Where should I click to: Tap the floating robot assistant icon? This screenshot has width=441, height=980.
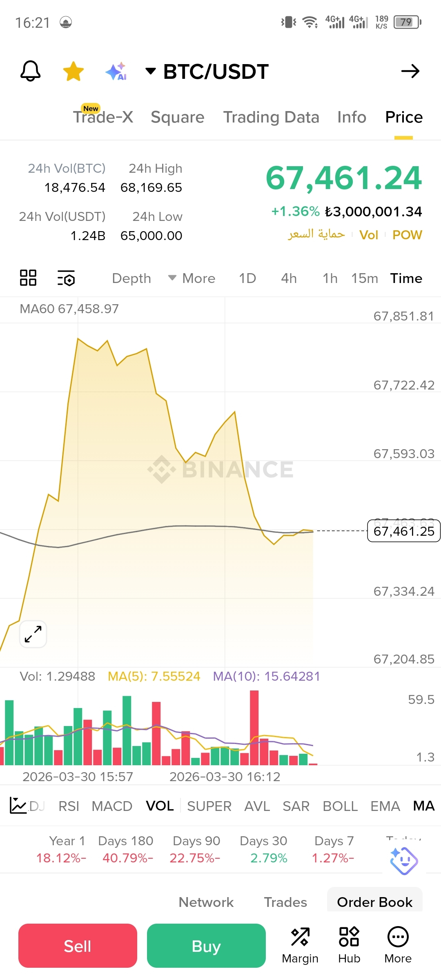(404, 860)
